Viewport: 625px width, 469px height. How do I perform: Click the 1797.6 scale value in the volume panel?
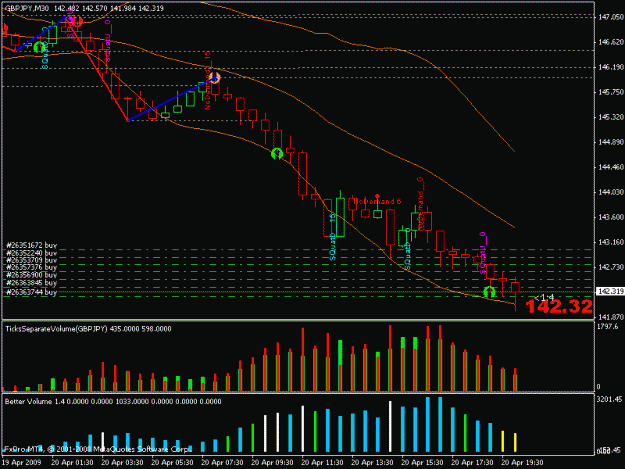(x=607, y=326)
